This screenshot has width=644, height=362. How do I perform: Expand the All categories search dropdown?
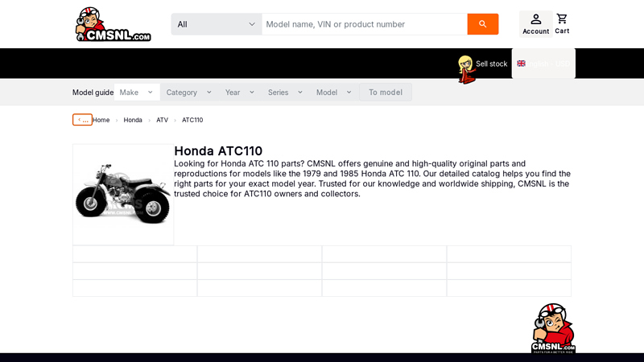click(x=216, y=24)
